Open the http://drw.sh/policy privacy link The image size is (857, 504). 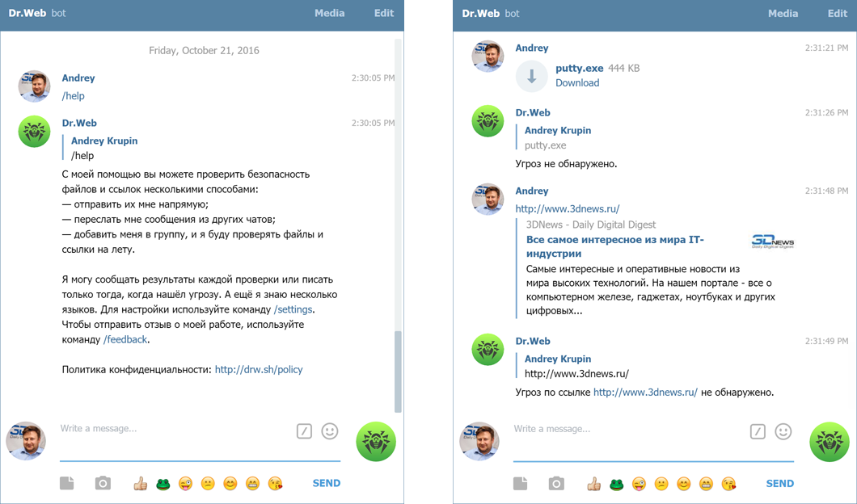[x=259, y=370]
